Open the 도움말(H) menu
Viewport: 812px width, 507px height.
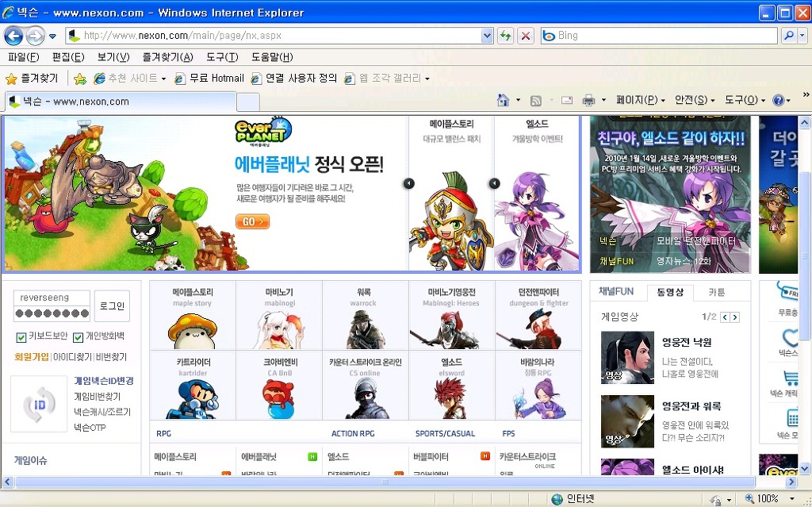point(273,57)
